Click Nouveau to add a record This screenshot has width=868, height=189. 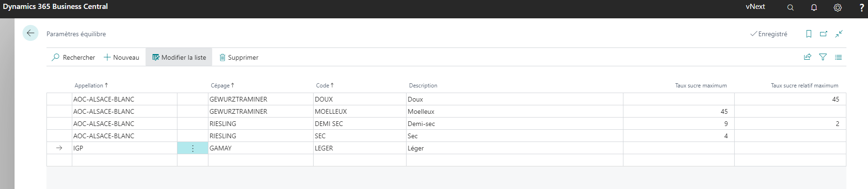[122, 57]
